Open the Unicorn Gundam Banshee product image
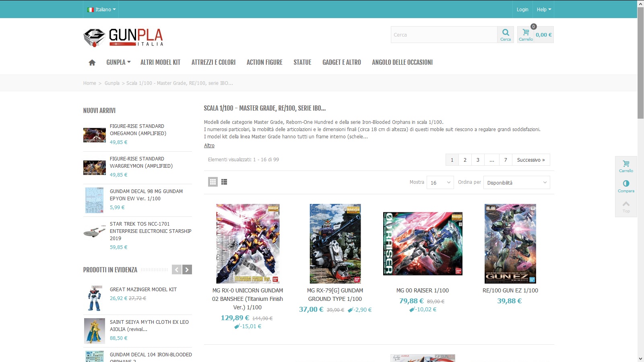The image size is (644, 362). click(248, 244)
